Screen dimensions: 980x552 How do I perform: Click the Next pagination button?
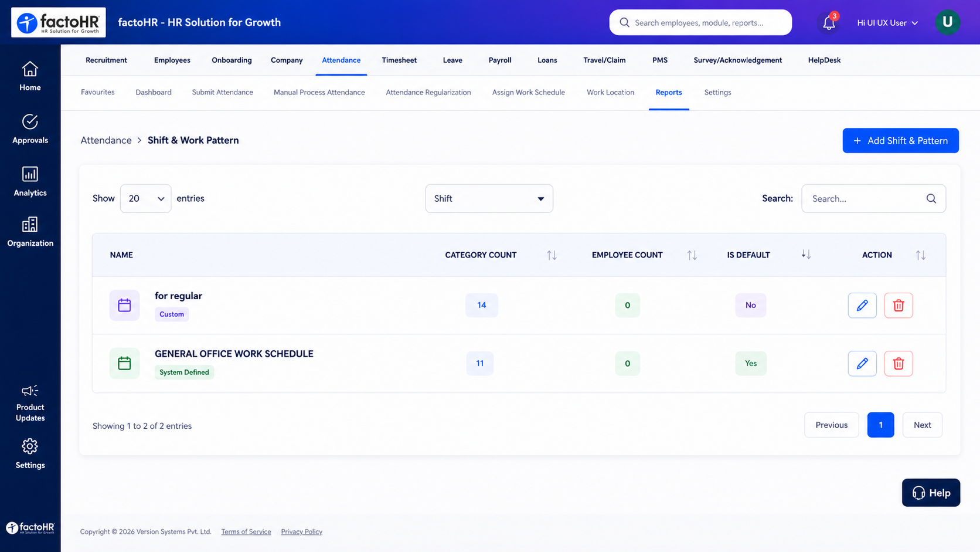(922, 425)
